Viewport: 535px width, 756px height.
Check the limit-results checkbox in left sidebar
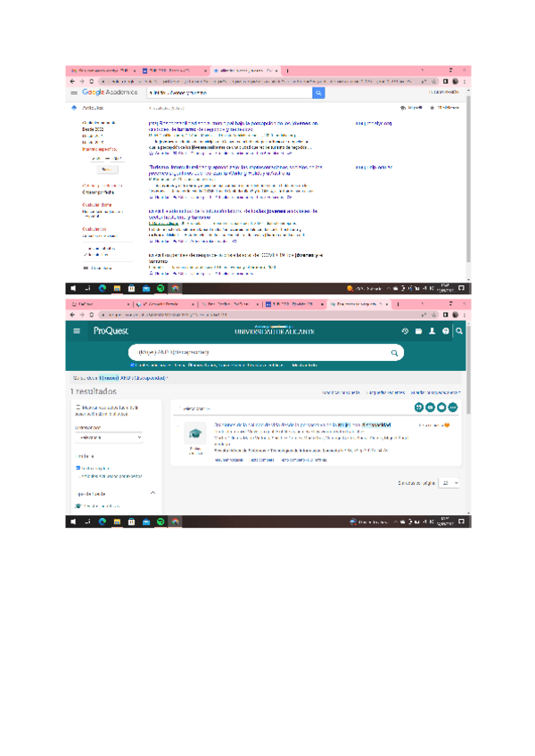(78, 407)
